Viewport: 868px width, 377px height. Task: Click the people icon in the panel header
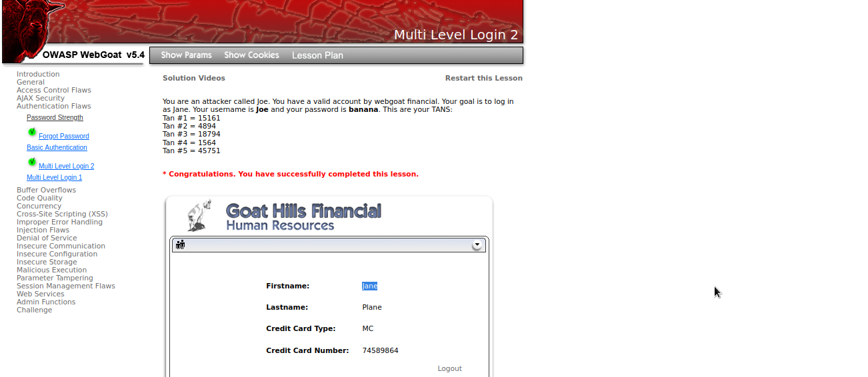click(x=179, y=244)
